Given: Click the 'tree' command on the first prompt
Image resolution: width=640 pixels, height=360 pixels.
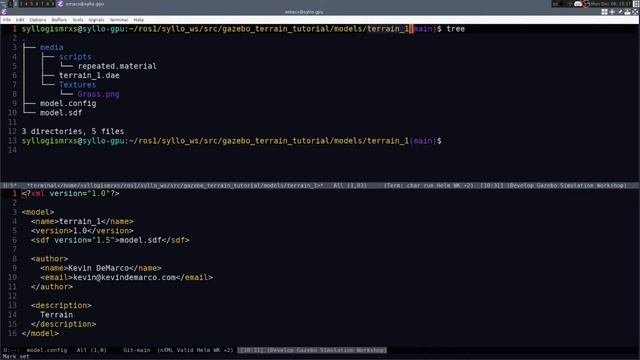Looking at the screenshot, I should point(456,29).
